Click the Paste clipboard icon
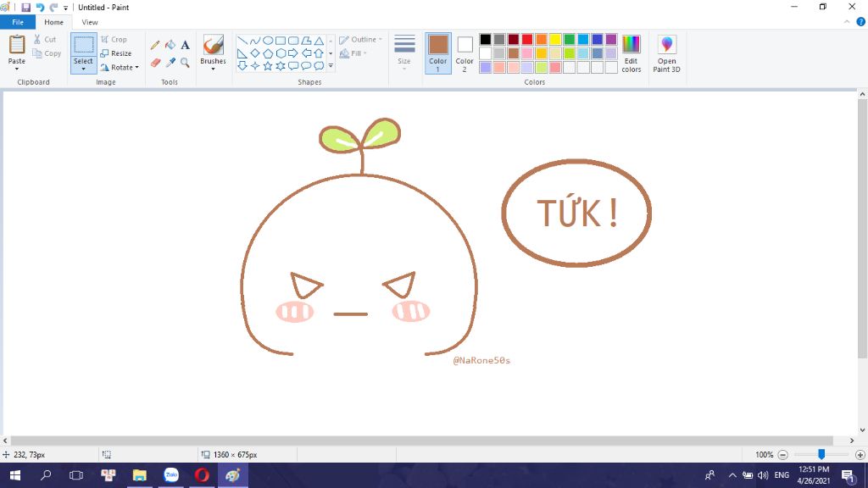868x488 pixels. pos(17,45)
